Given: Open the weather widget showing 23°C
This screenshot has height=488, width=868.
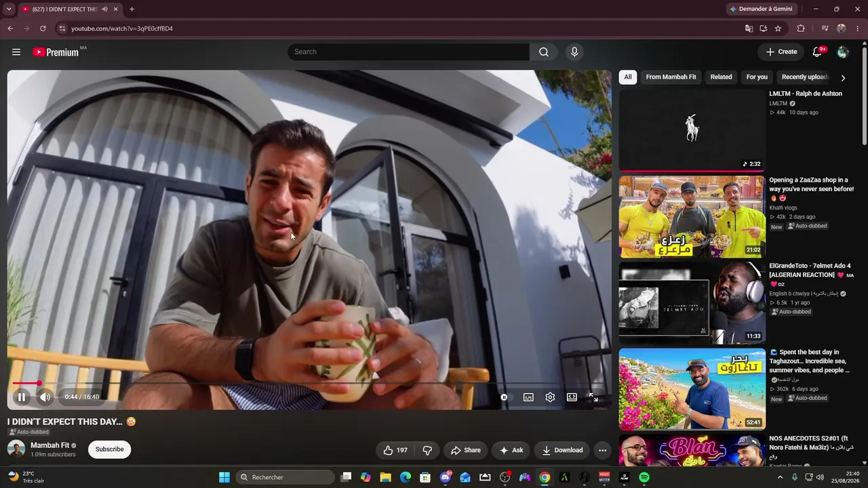Looking at the screenshot, I should 26,477.
